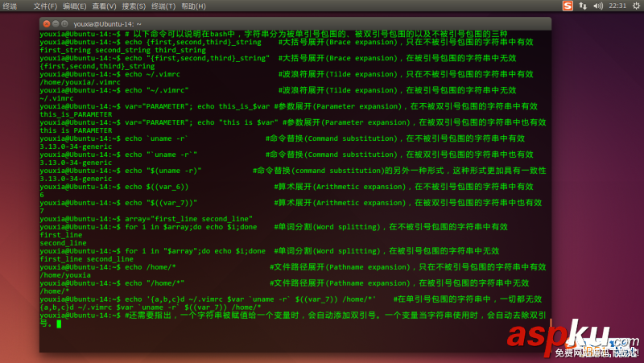Close the terminal window
The height and width of the screenshot is (363, 644).
coord(47,24)
